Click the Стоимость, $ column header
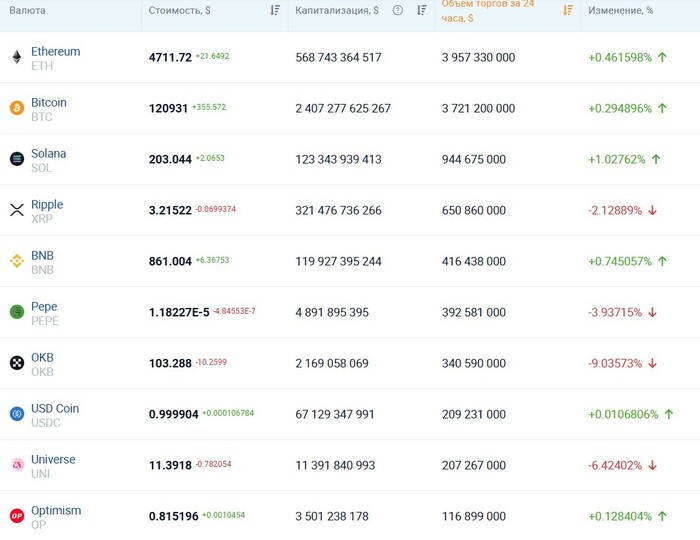This screenshot has width=700, height=540. coord(179,10)
